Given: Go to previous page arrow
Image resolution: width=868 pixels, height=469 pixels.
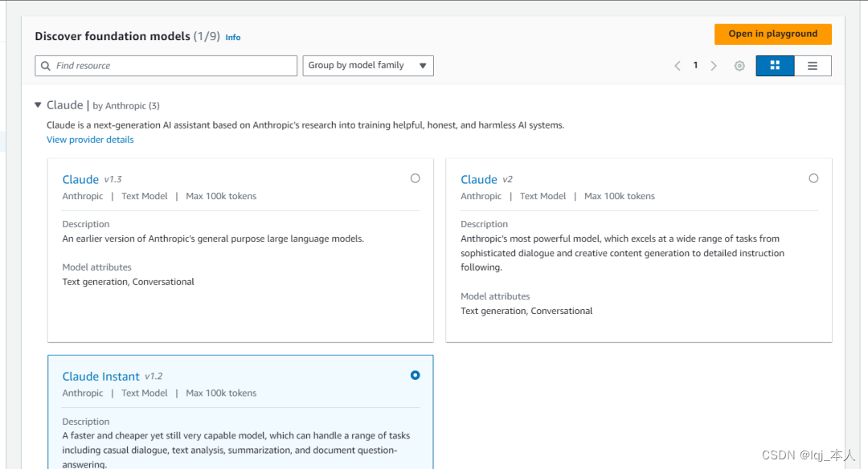Looking at the screenshot, I should (x=677, y=66).
